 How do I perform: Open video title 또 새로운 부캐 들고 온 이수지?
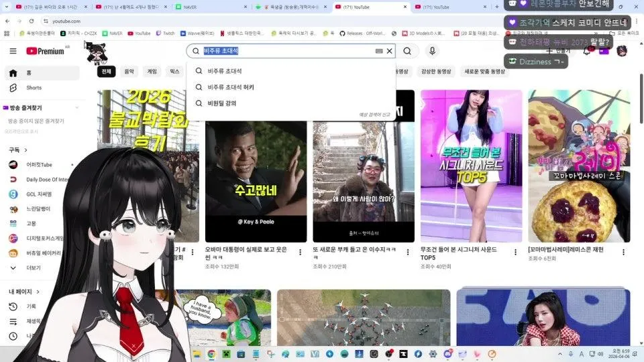(354, 253)
